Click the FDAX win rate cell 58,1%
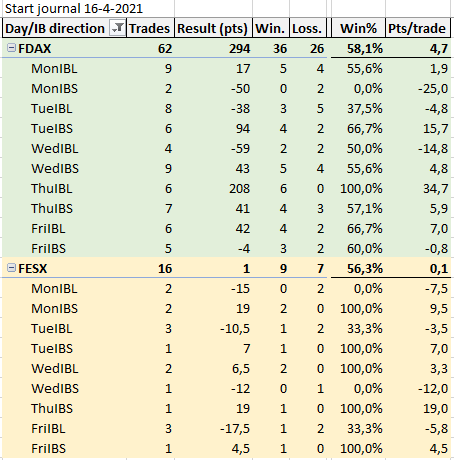Screen dimensions: 454x460 pos(365,49)
